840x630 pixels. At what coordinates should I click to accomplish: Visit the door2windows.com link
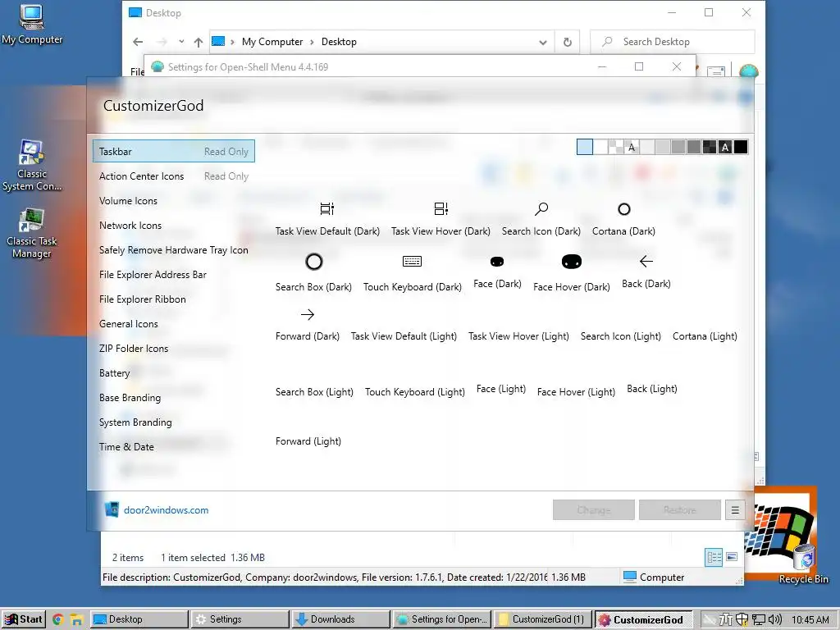point(166,510)
